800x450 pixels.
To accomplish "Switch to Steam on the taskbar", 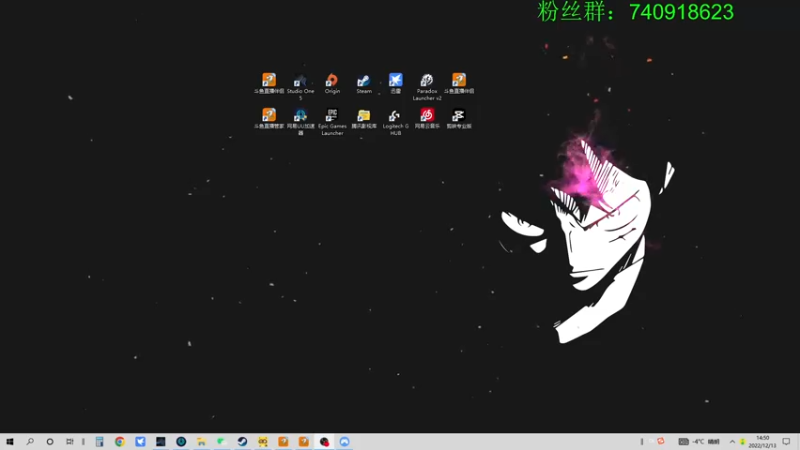I will tap(242, 441).
